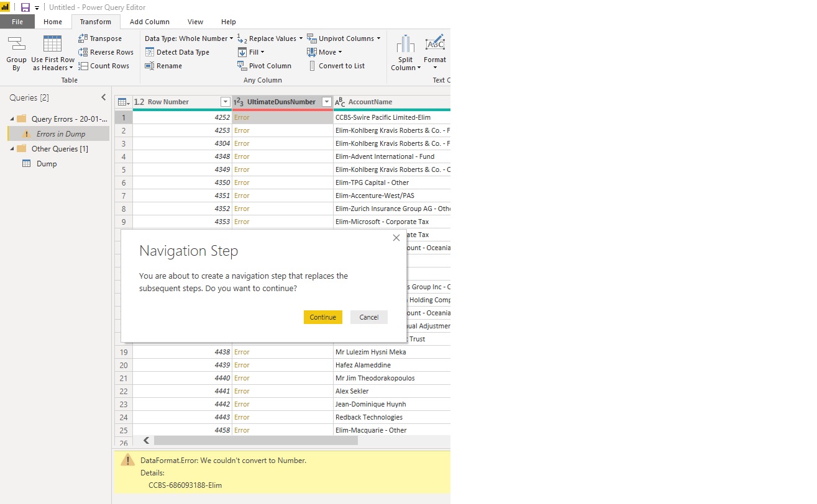Click the Detect Data Type icon
The width and height of the screenshot is (817, 504).
tap(149, 52)
